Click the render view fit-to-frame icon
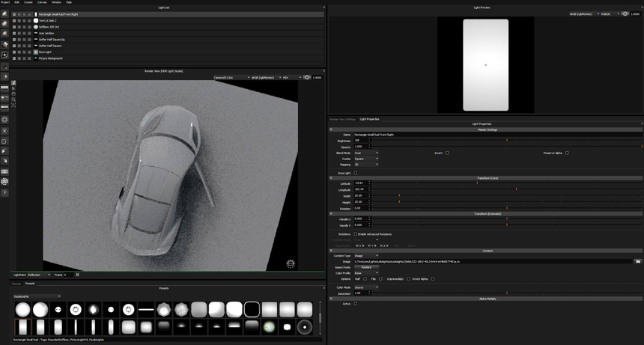The image size is (644, 345). pos(13,105)
